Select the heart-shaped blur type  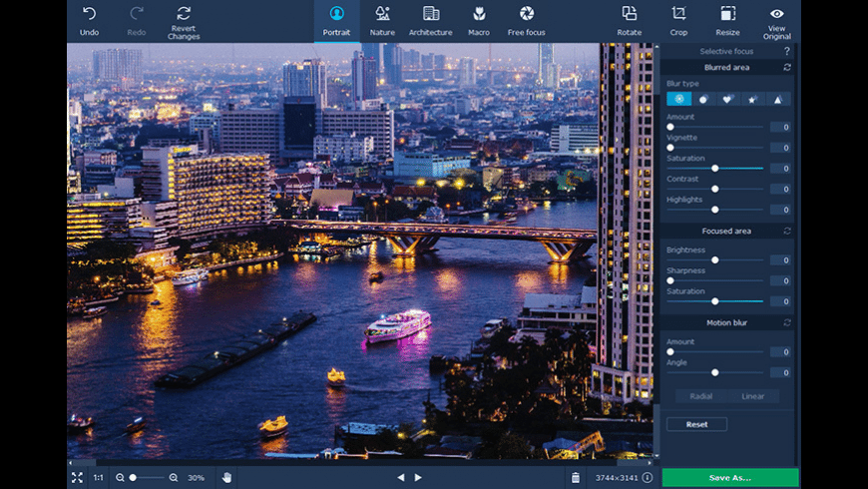click(727, 99)
